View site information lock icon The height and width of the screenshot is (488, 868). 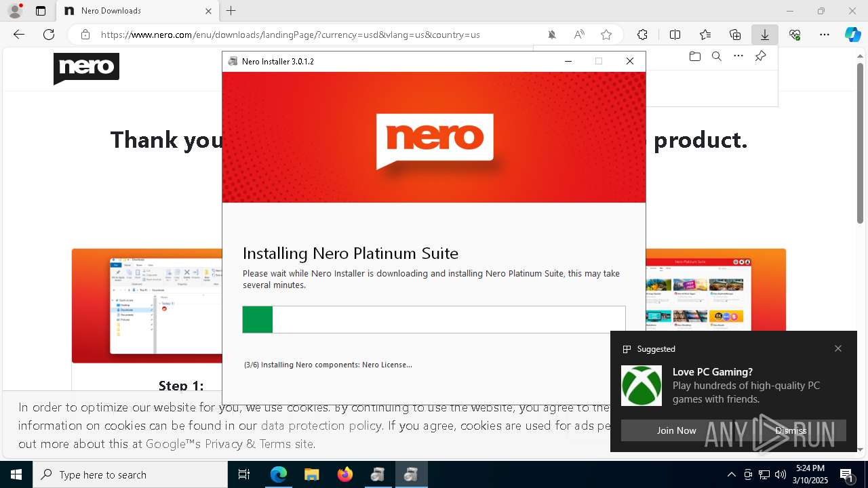click(x=85, y=35)
